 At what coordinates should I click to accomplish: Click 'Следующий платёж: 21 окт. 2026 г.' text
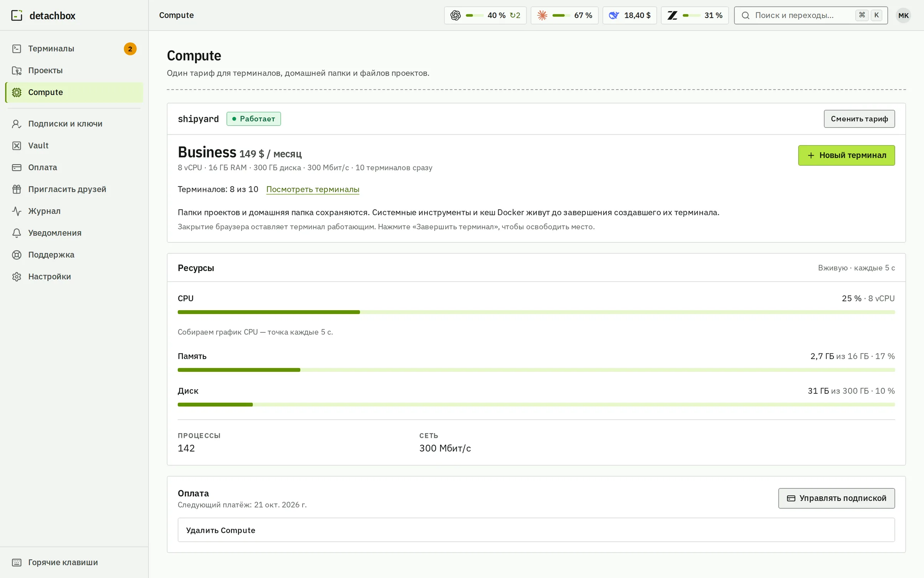click(x=242, y=505)
